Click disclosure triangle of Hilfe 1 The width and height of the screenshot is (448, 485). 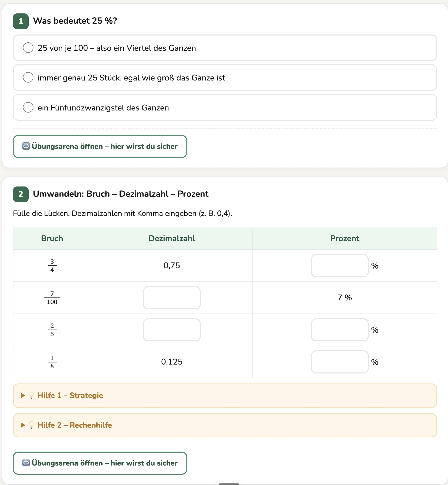click(x=23, y=395)
